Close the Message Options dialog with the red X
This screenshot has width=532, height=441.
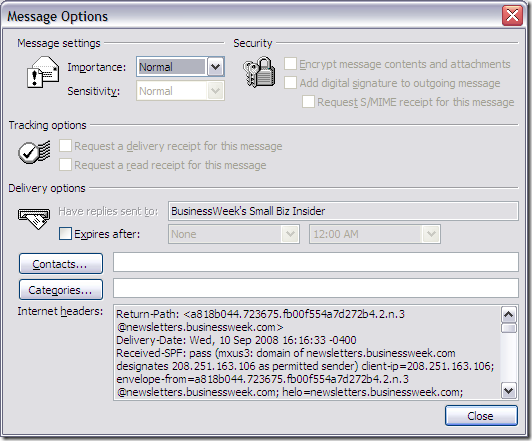coord(512,16)
